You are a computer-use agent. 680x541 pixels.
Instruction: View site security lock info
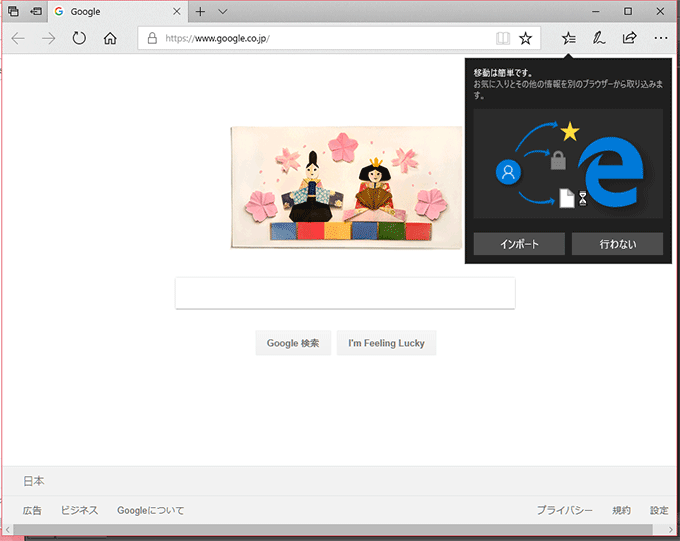[x=152, y=38]
